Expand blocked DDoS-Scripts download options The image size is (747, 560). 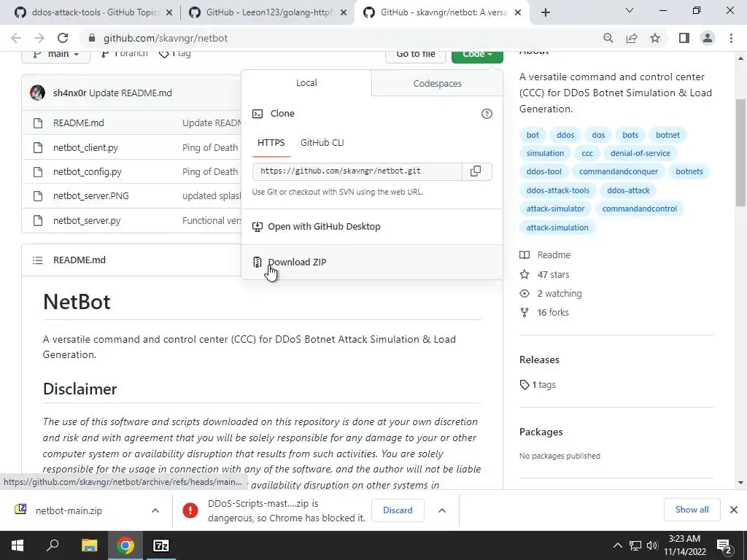[x=442, y=510]
